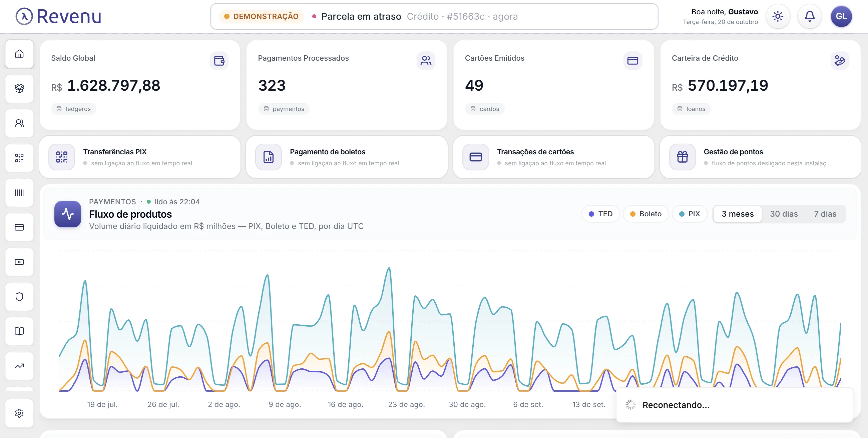Open the Gestão de pontos card
The height and width of the screenshot is (438, 868).
[x=761, y=157]
